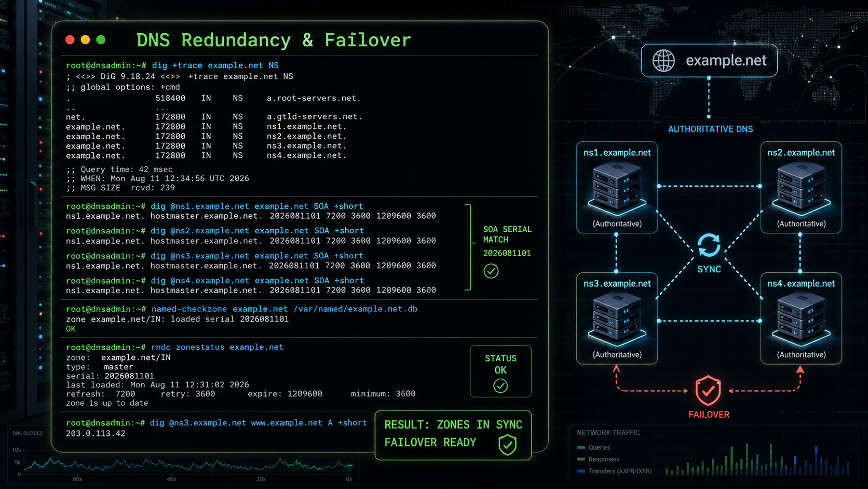Click the yellow terminal window dot
Viewport: 868px width, 489px height.
click(x=85, y=40)
